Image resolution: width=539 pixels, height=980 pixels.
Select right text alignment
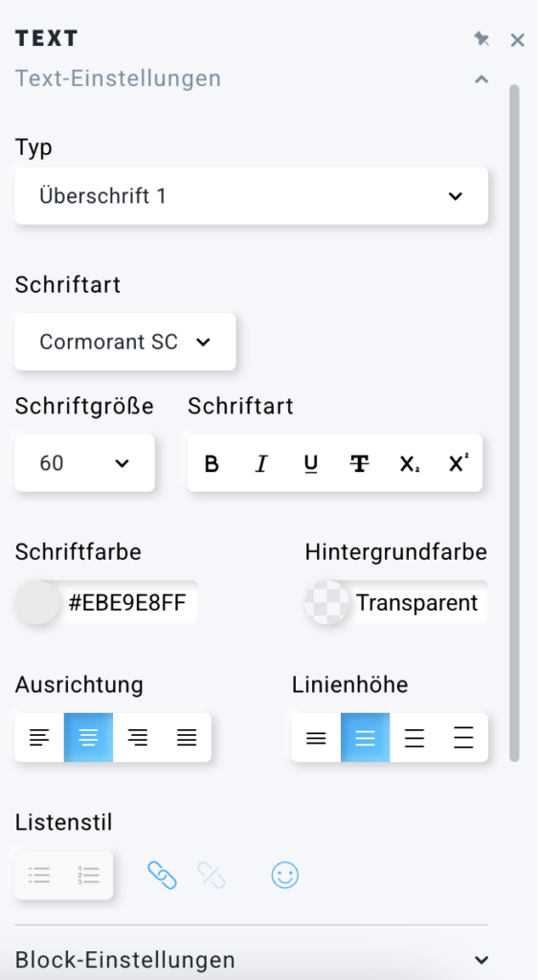point(138,738)
